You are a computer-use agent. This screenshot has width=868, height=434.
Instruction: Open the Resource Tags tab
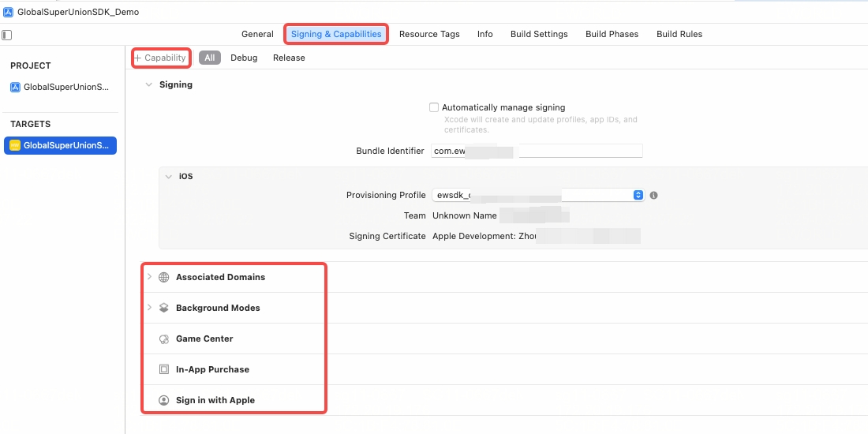tap(429, 34)
